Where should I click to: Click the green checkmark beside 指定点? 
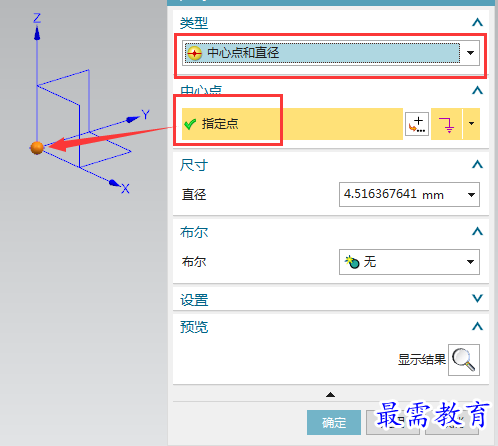pos(190,124)
